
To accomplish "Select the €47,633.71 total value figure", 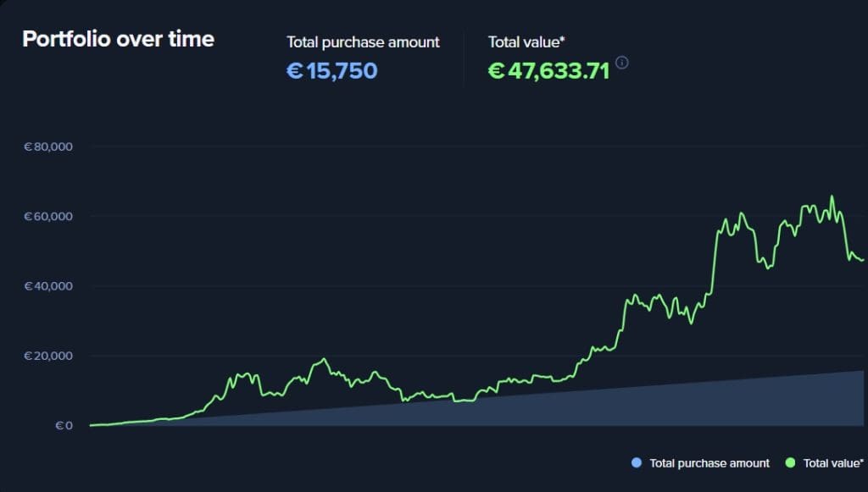I will point(548,70).
